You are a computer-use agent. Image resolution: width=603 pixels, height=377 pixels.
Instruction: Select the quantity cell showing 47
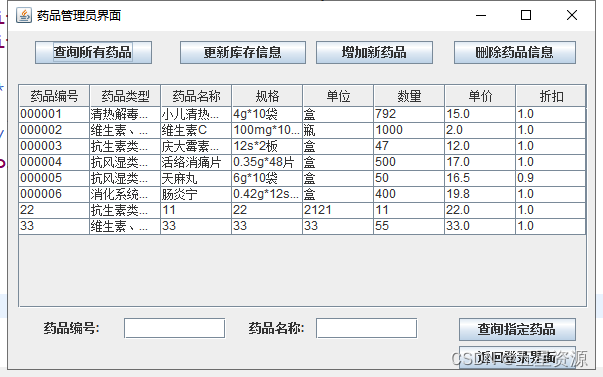(x=409, y=146)
